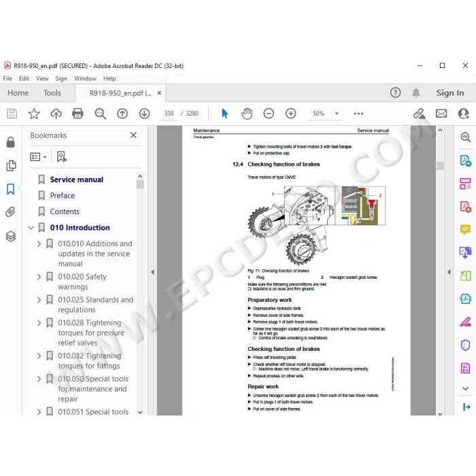
Task: Open Fill & Sign pen tool
Action: point(465,322)
